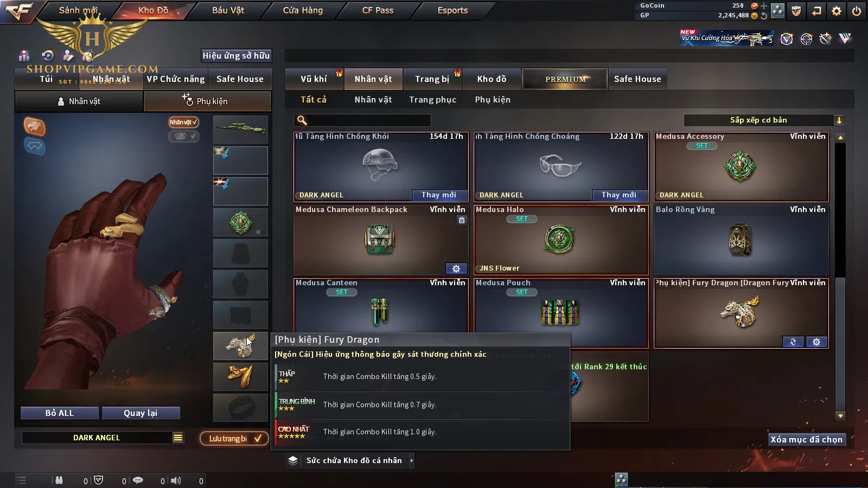Click trash icon on Medusa Chameleon Backpack

462,220
